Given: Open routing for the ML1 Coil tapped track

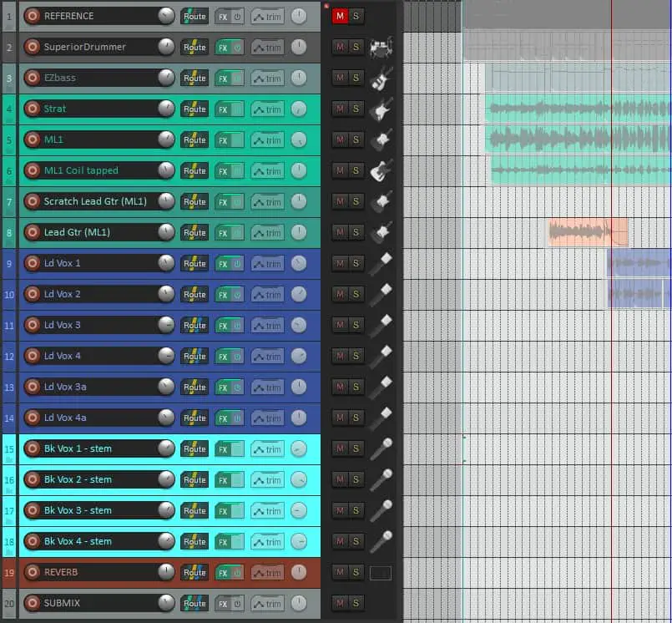Looking at the screenshot, I should (x=195, y=170).
